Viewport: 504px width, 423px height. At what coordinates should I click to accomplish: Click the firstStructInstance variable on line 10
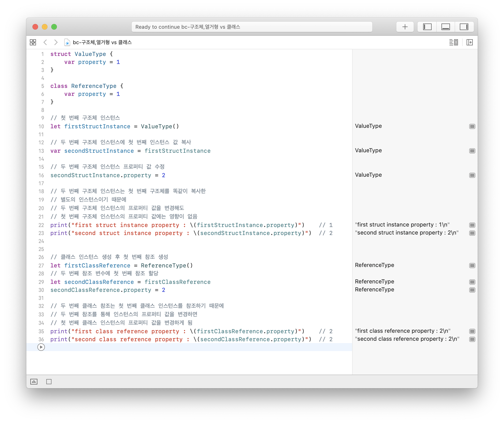[x=97, y=126]
